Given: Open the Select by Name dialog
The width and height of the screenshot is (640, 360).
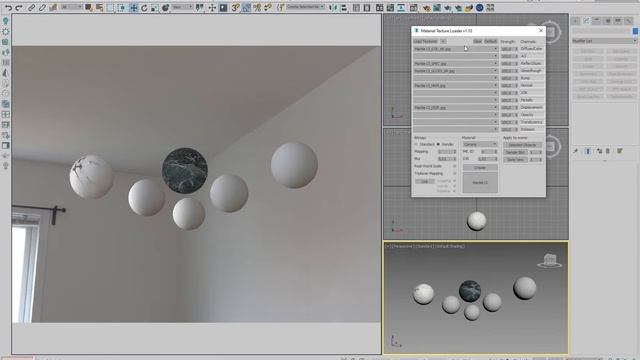Looking at the screenshot, I should pos(99,7).
